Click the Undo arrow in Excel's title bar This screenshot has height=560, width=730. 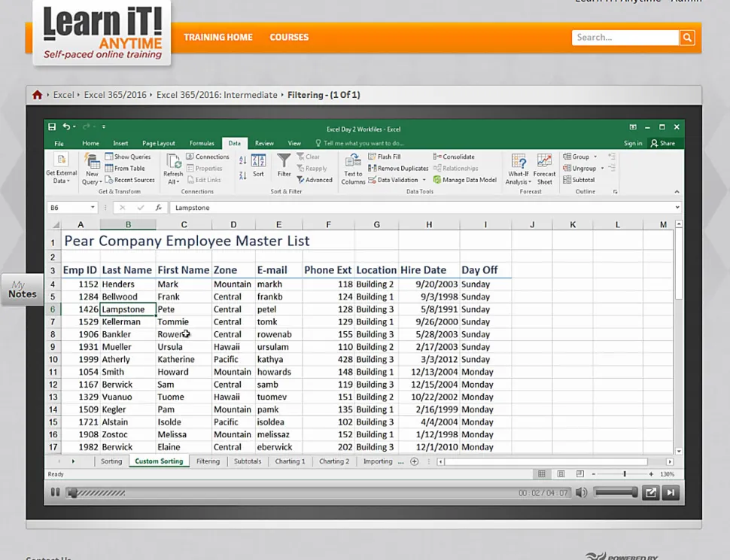[66, 126]
